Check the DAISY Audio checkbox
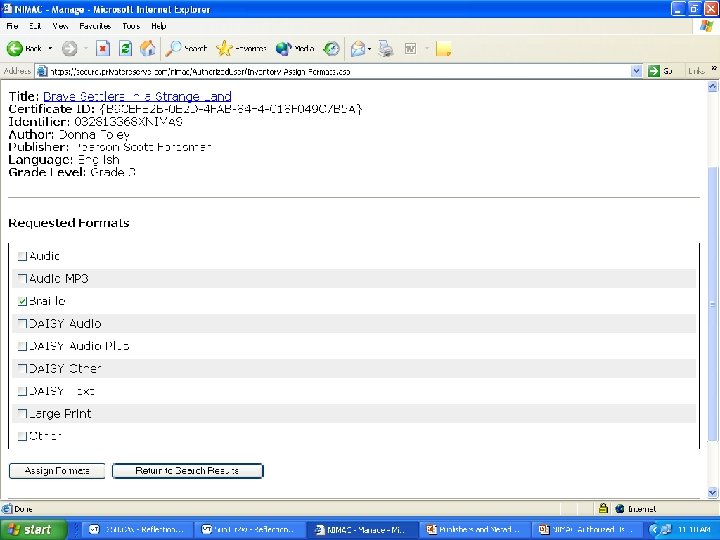Screen dimensions: 720x540 pos(22,324)
